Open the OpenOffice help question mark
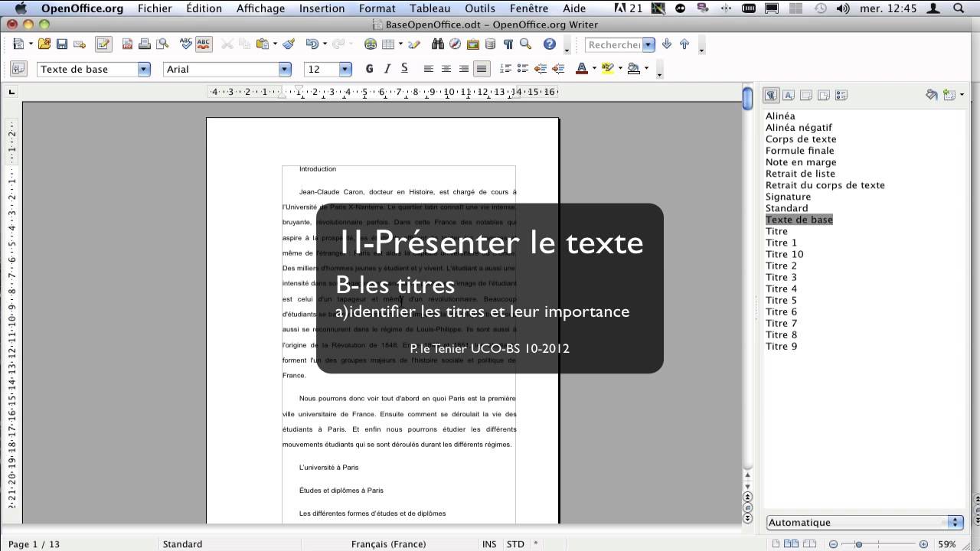 tap(550, 44)
